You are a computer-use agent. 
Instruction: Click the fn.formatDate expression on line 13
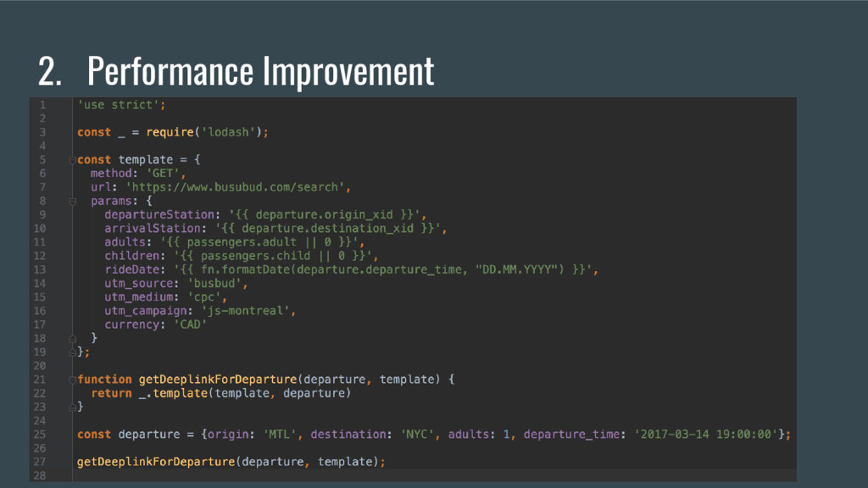[382, 269]
